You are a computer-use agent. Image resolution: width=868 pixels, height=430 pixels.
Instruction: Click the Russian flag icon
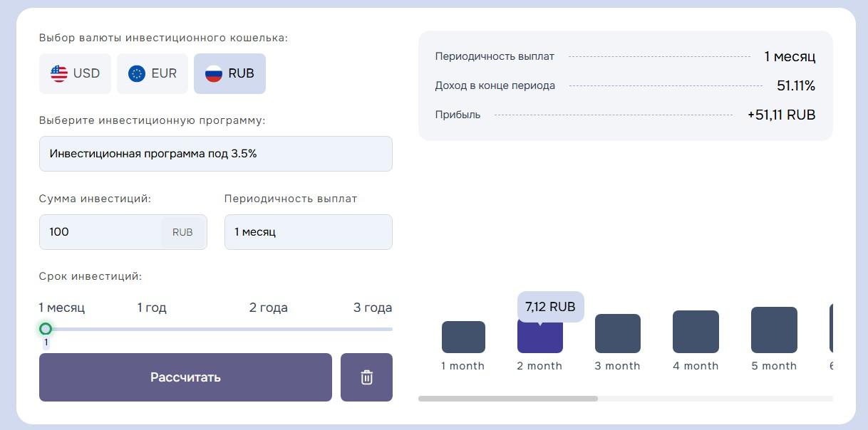click(x=214, y=73)
